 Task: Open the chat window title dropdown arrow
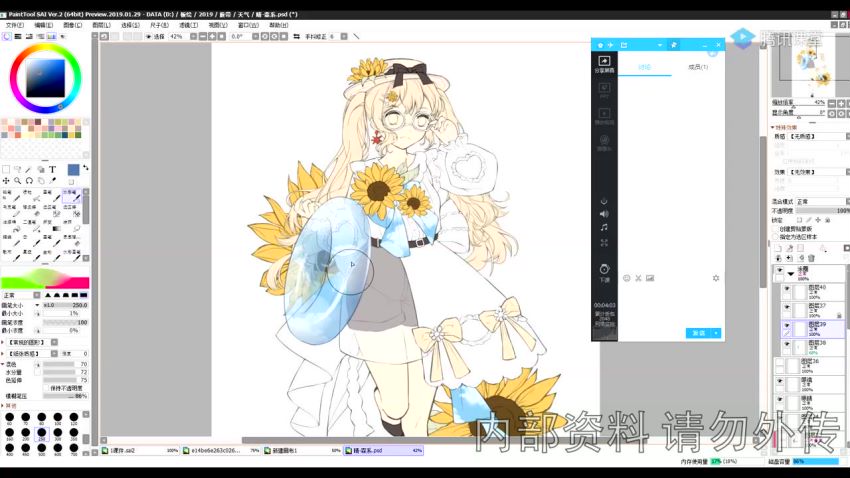[x=660, y=45]
